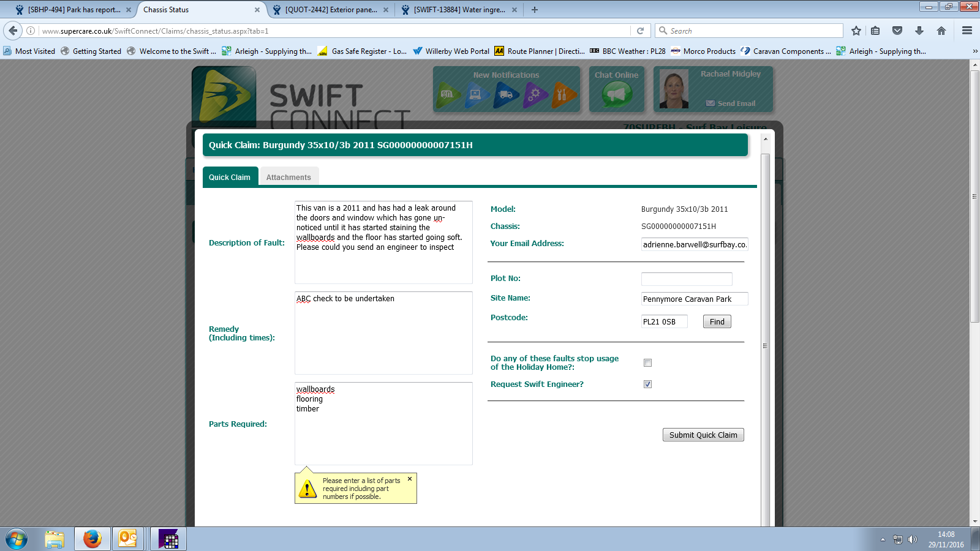Viewport: 980px width, 551px height.
Task: Click the browser address bar URL
Action: coord(334,31)
